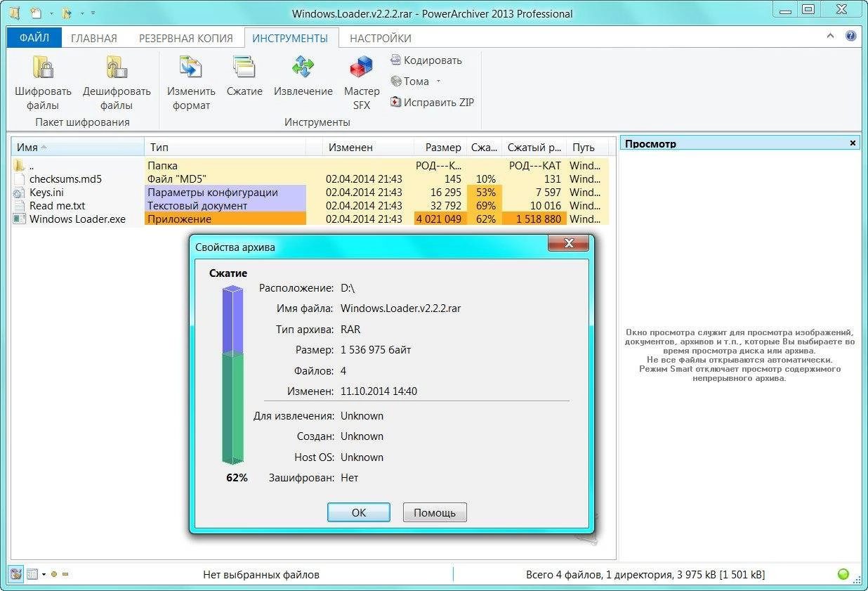Select checksums.md5 file row
This screenshot has height=591, width=868.
tap(310, 179)
